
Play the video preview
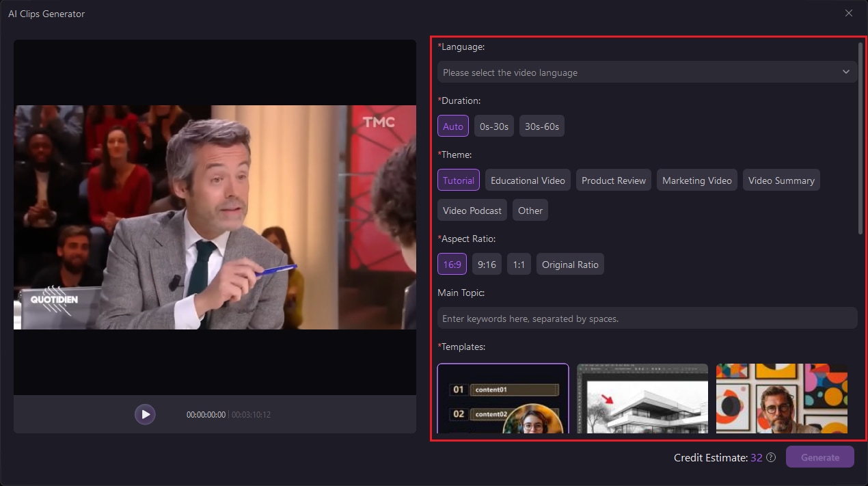[x=145, y=414]
